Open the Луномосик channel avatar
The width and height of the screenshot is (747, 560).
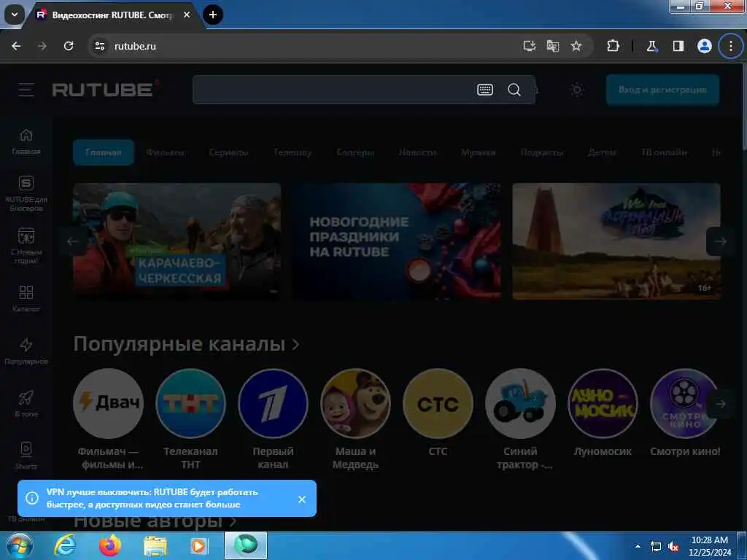pos(603,403)
